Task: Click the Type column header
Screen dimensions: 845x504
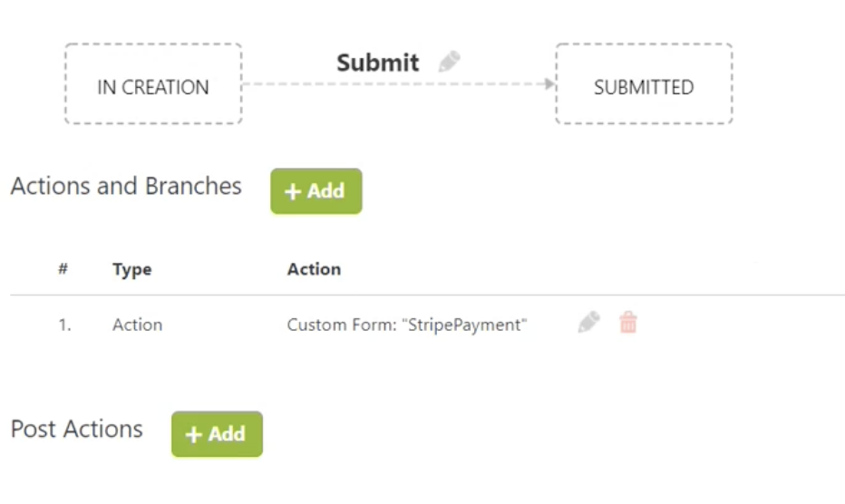Action: pyautogui.click(x=132, y=269)
